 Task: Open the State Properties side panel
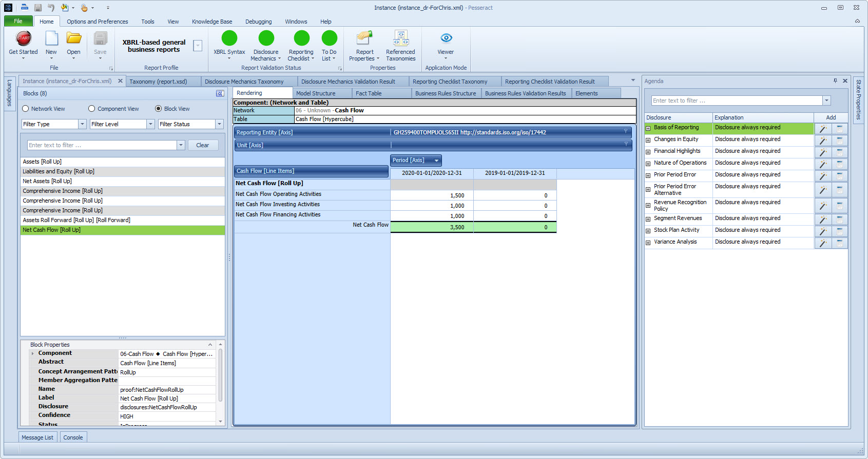click(x=858, y=99)
